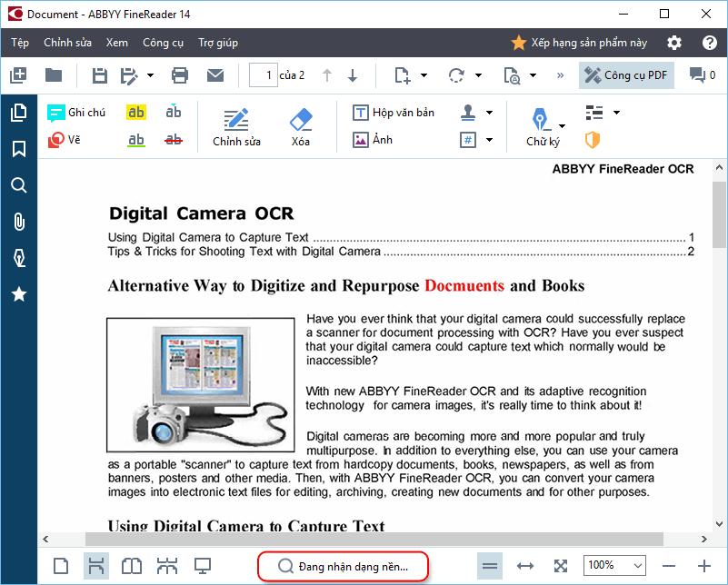
Task: Click the star icon in the sidebar
Action: pyautogui.click(x=19, y=294)
